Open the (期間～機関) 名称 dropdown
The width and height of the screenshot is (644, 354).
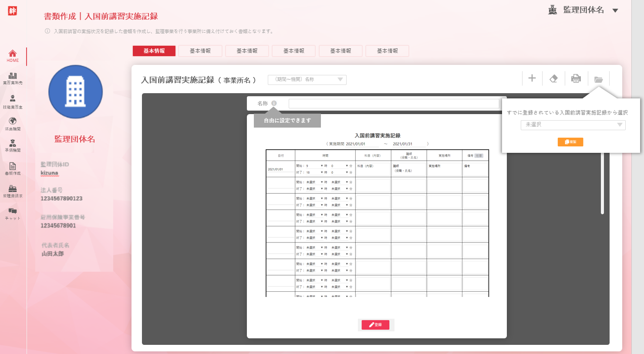[307, 79]
